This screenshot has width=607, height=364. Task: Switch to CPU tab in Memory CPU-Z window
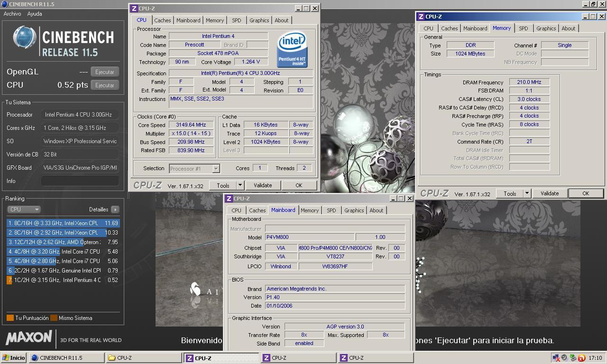click(429, 28)
